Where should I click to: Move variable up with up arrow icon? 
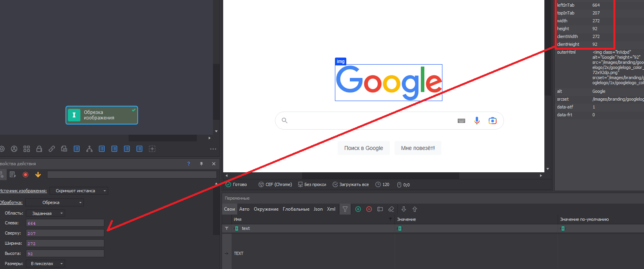tap(415, 209)
